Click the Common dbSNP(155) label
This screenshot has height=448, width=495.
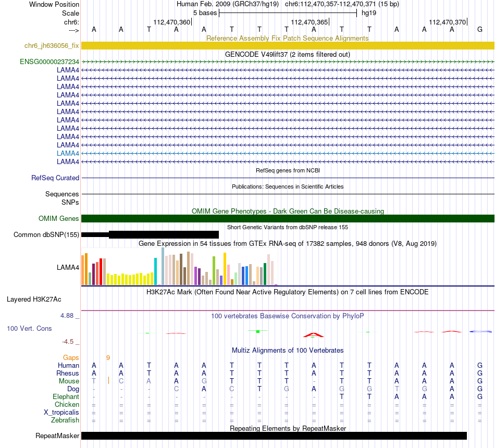(x=46, y=234)
